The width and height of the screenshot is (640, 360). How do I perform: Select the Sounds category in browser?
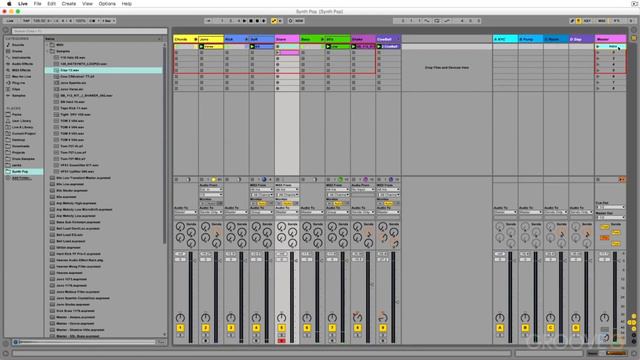click(18, 45)
